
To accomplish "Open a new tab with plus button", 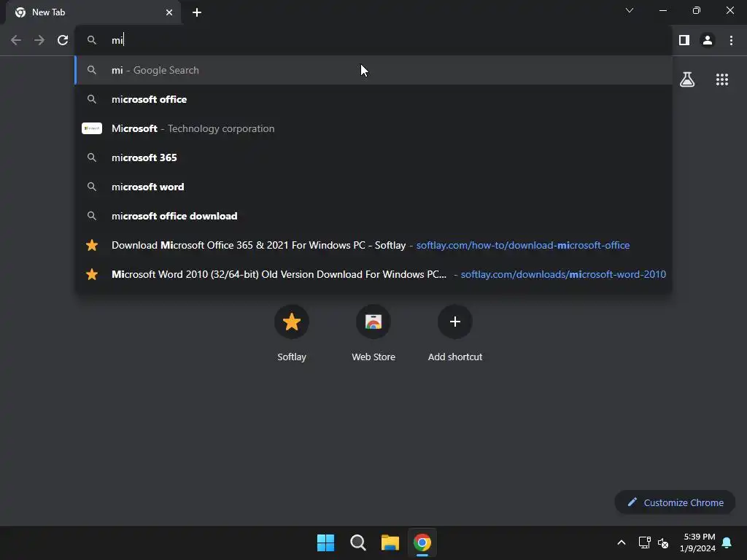I will 197,12.
